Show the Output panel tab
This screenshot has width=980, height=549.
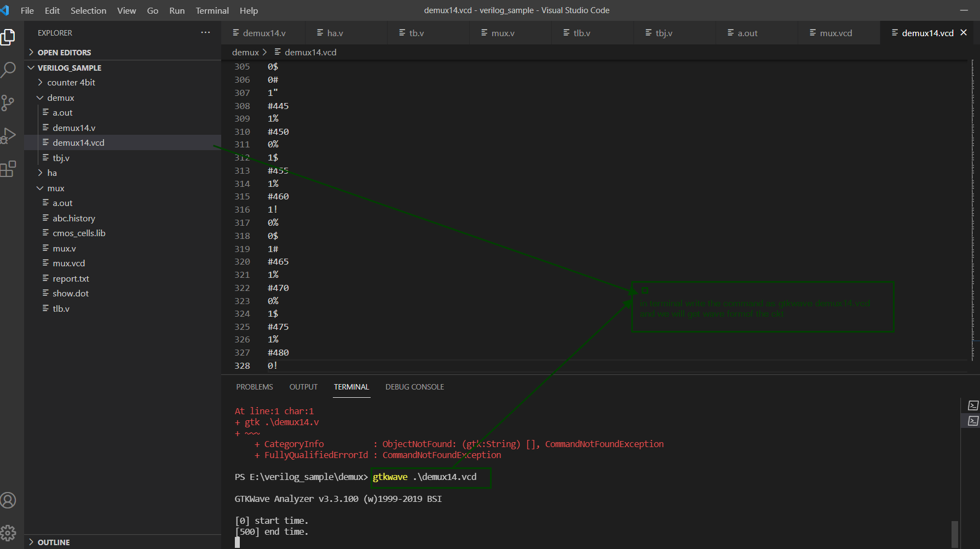pos(303,387)
